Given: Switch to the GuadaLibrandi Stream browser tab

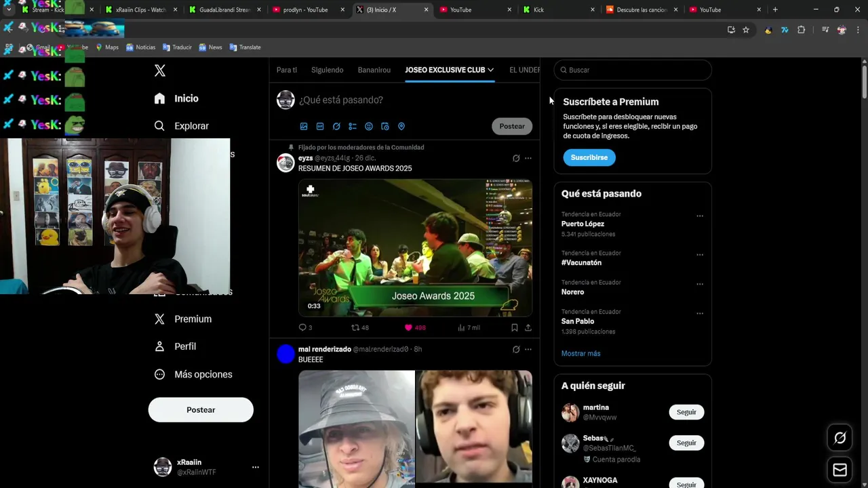Looking at the screenshot, I should tap(224, 10).
